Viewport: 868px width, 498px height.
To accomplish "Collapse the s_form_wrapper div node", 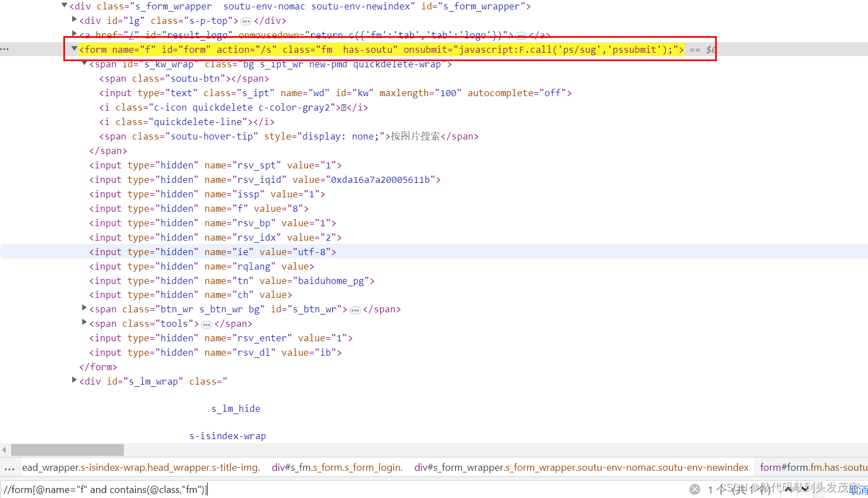I will click(64, 6).
